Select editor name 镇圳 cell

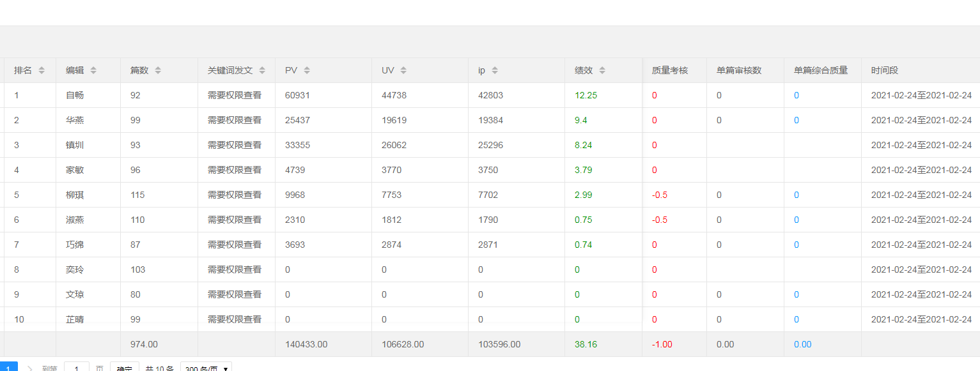[75, 145]
